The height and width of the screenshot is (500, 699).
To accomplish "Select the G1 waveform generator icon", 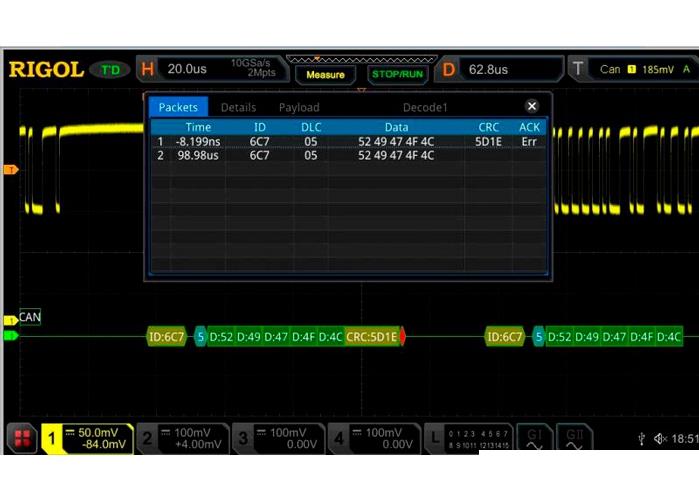I will coord(535,438).
